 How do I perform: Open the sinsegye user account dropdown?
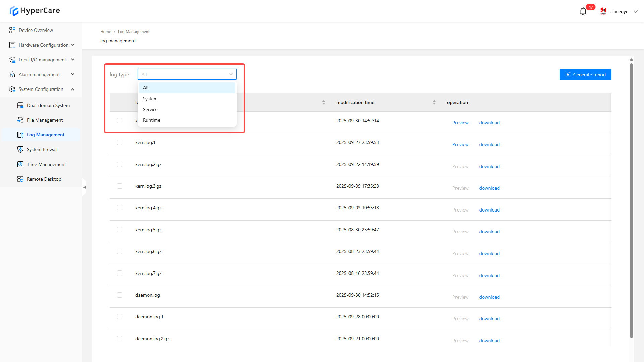[620, 11]
